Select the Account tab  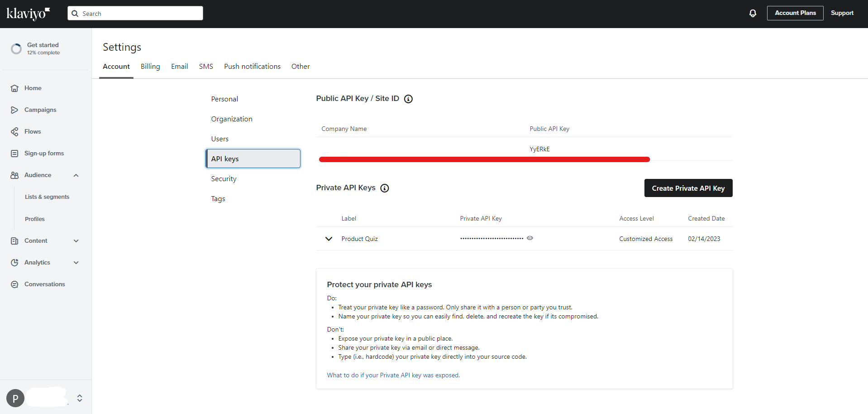(116, 67)
